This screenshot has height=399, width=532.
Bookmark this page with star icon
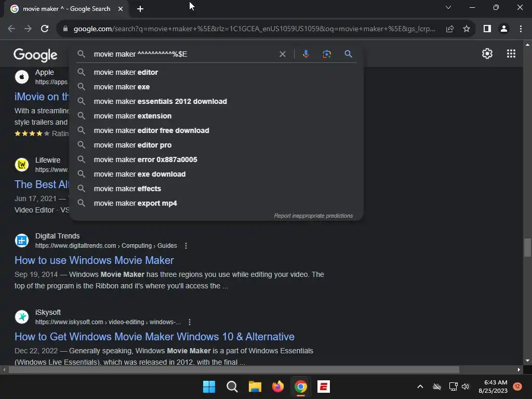[467, 29]
